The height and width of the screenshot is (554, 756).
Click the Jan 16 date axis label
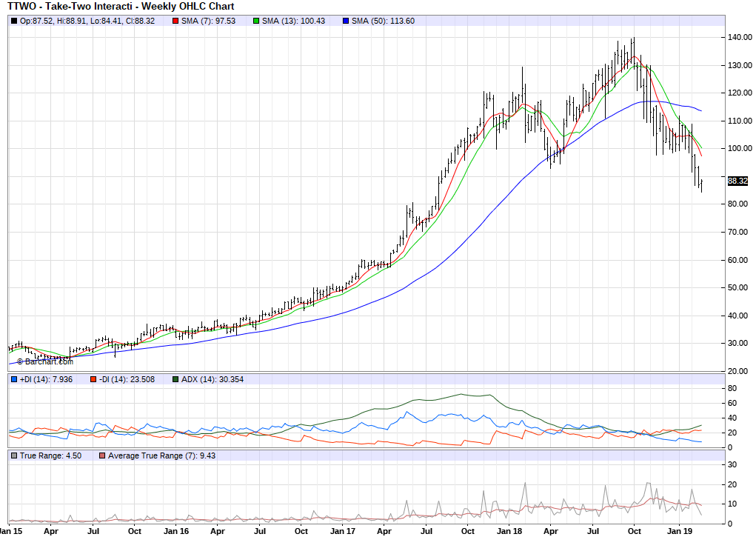tap(176, 531)
